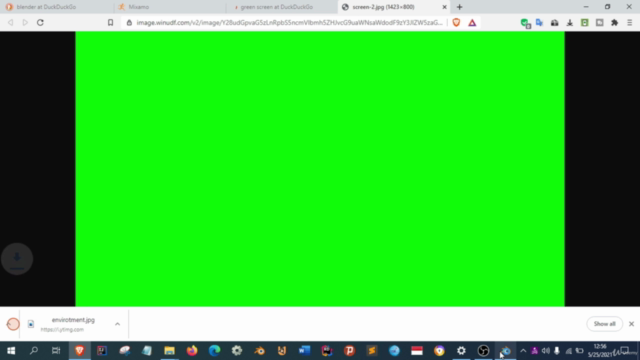Open the Brave Rewards triangle icon
Viewport: 640px width, 360px height.
point(472,22)
